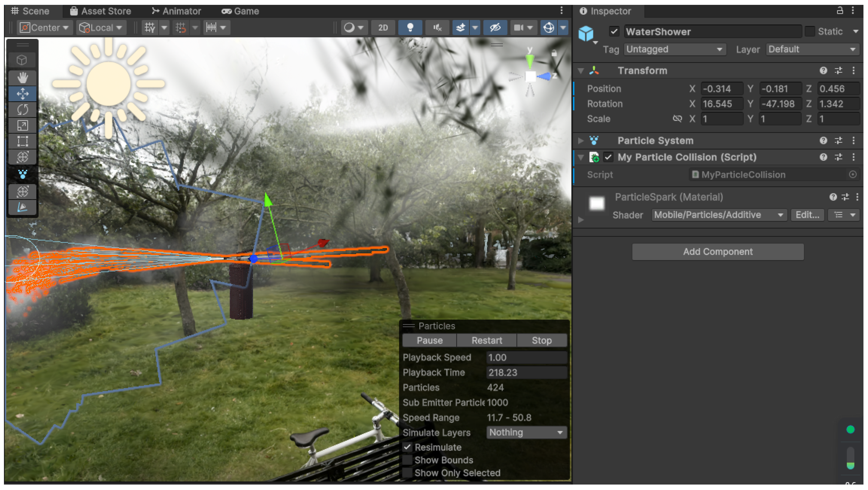The image size is (868, 490).
Task: Mute scene audio toggle icon
Action: pos(437,28)
